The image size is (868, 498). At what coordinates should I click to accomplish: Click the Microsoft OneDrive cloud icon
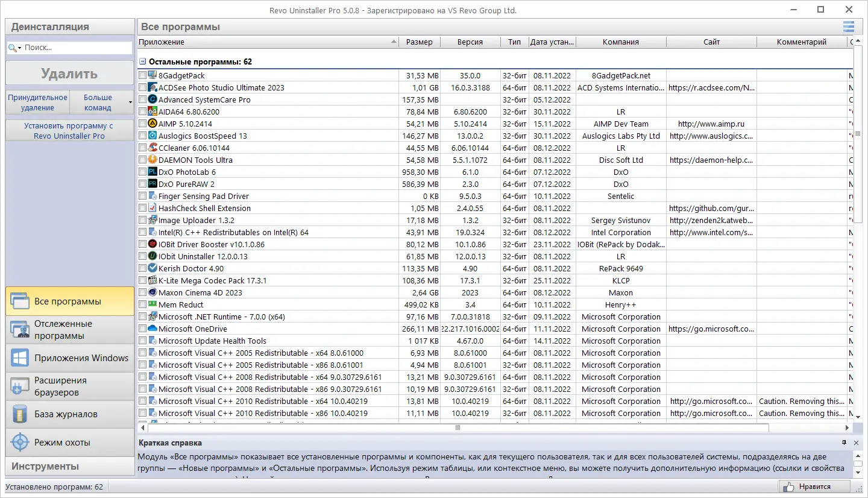[153, 329]
